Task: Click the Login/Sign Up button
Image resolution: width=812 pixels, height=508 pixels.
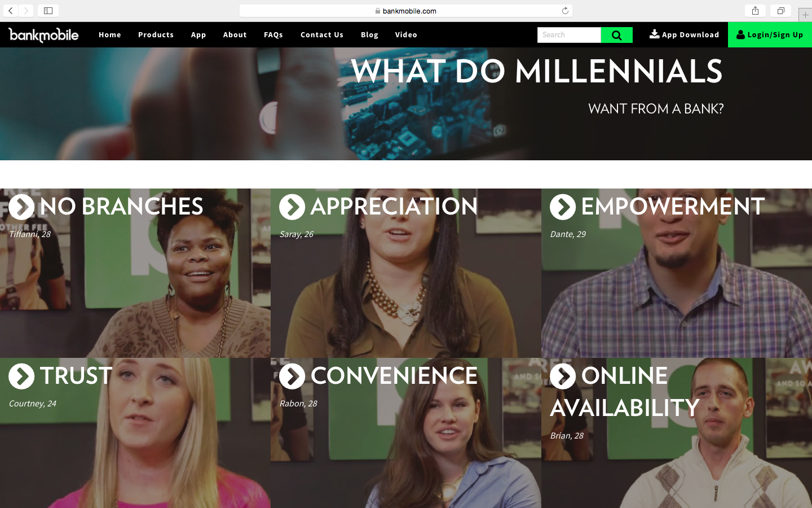Action: tap(770, 35)
